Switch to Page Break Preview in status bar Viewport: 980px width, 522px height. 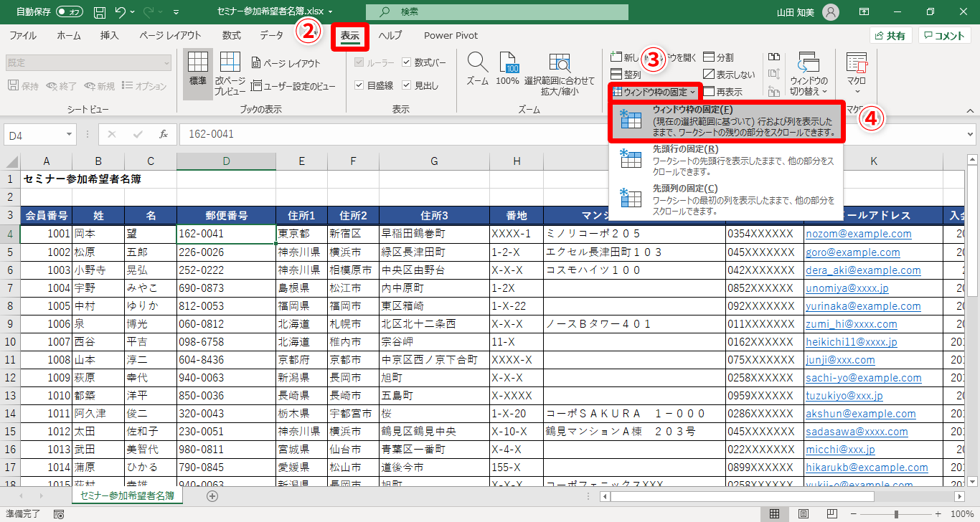[x=832, y=514]
